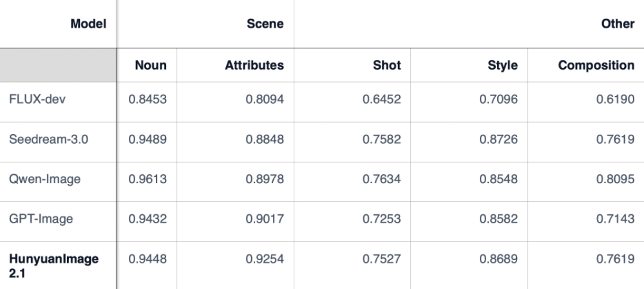Click the Shot column header
Image resolution: width=644 pixels, height=289 pixels.
pyautogui.click(x=386, y=65)
